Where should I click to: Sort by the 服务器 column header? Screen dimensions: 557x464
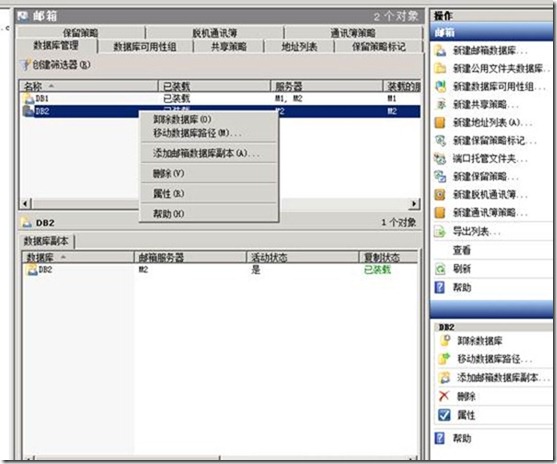coord(326,86)
